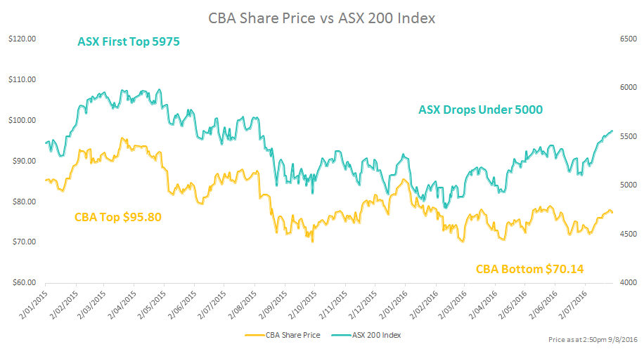Click the chart title 'CBA Share Price vs ASX 200 Index'

tap(322, 18)
